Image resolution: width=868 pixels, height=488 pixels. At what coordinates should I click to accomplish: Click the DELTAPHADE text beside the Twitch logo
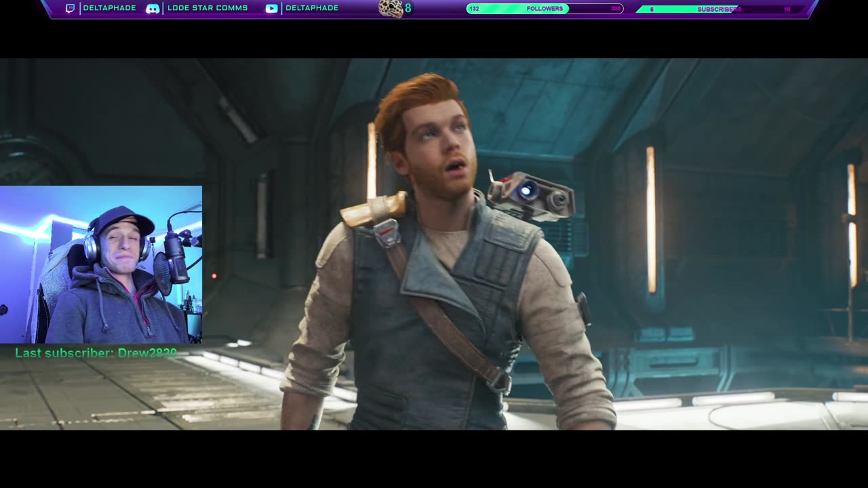[x=109, y=8]
